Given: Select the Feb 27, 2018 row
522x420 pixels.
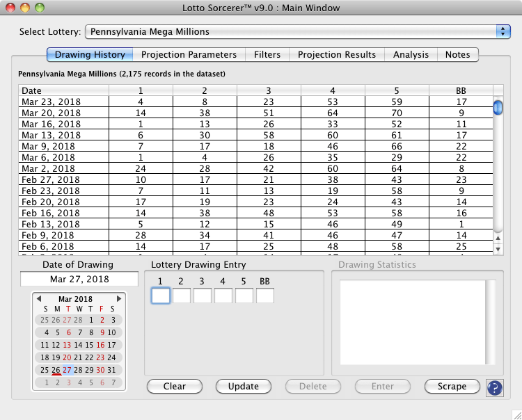Looking at the screenshot, I should 255,179.
